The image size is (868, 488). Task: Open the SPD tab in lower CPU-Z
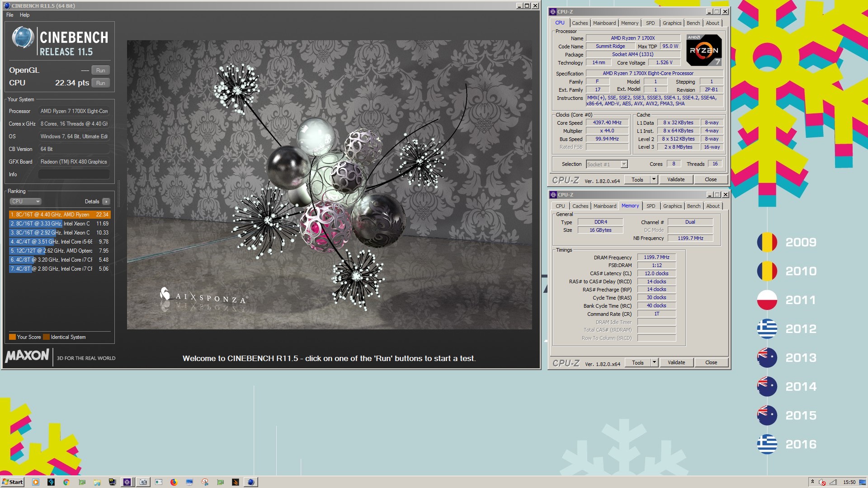click(651, 206)
